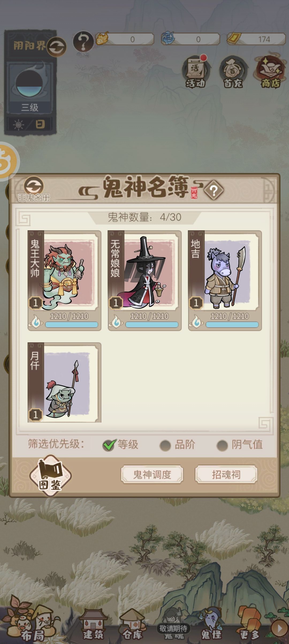Tap the 阴阳界 swap swirl icon
Viewport: 289px width, 644px height.
click(56, 47)
